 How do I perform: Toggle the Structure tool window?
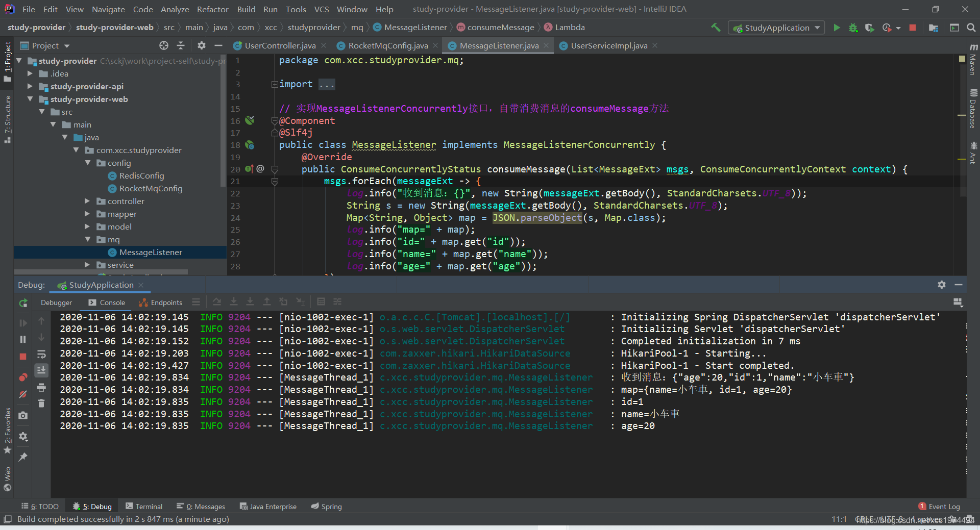8,119
